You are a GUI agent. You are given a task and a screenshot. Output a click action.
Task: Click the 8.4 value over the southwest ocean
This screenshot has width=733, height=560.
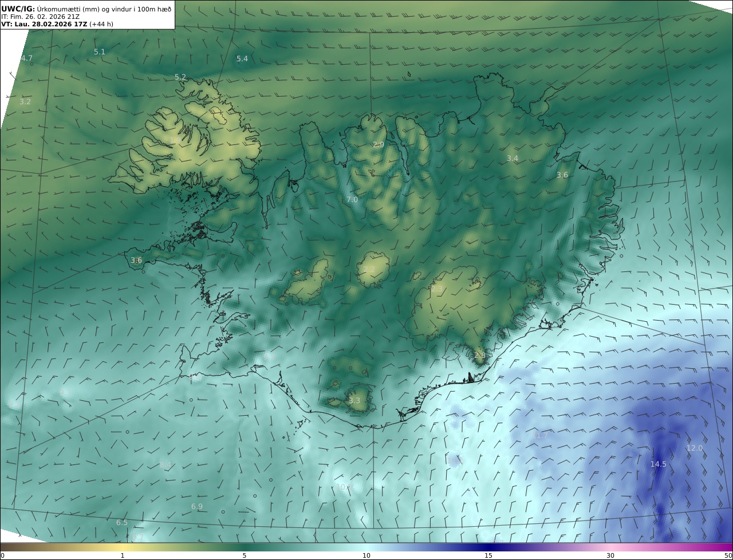click(165, 464)
